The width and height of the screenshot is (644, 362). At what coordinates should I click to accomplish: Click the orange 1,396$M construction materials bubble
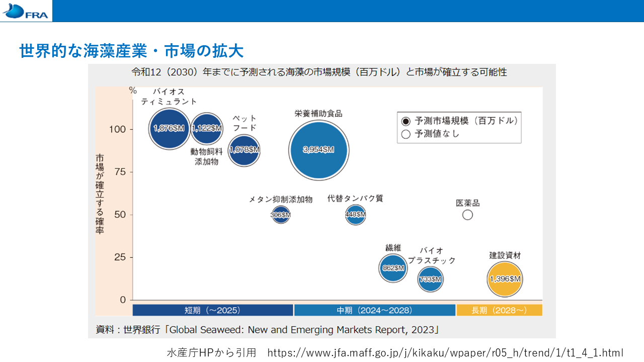tap(505, 279)
